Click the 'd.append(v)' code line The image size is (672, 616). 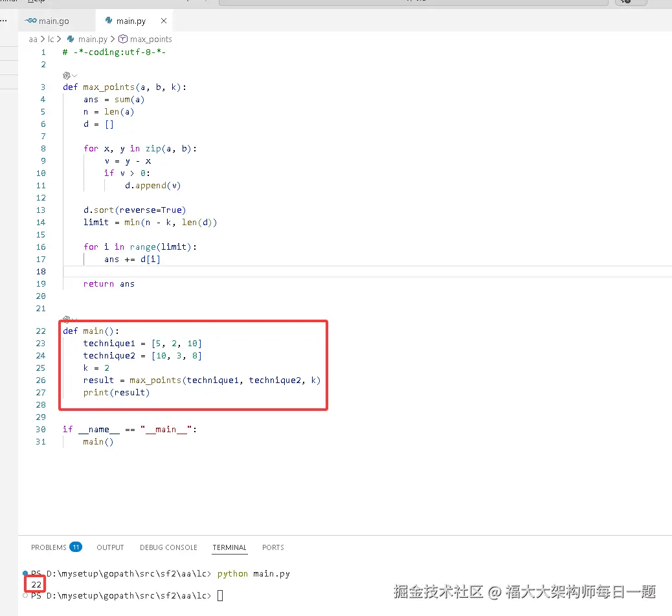click(x=153, y=186)
